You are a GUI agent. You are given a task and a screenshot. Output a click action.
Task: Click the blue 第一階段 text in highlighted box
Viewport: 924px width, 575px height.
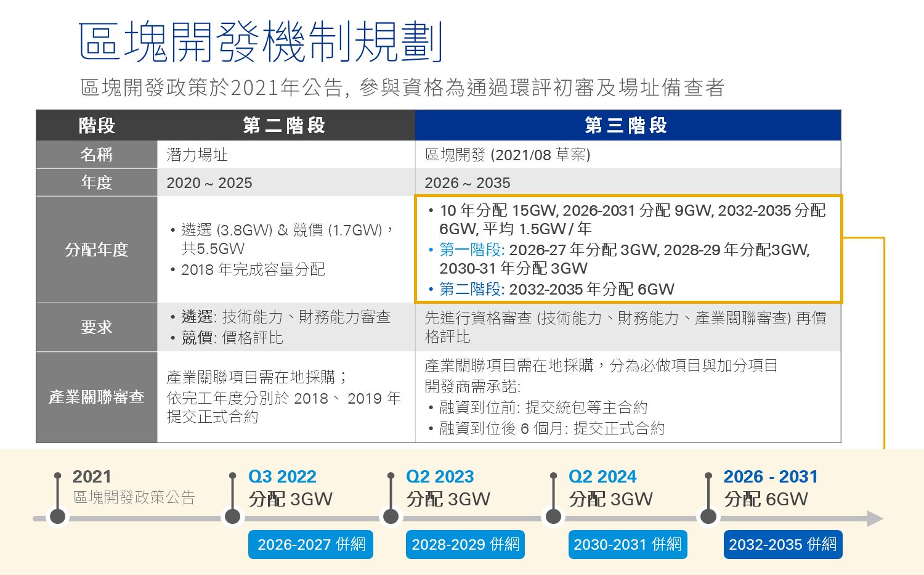[472, 250]
